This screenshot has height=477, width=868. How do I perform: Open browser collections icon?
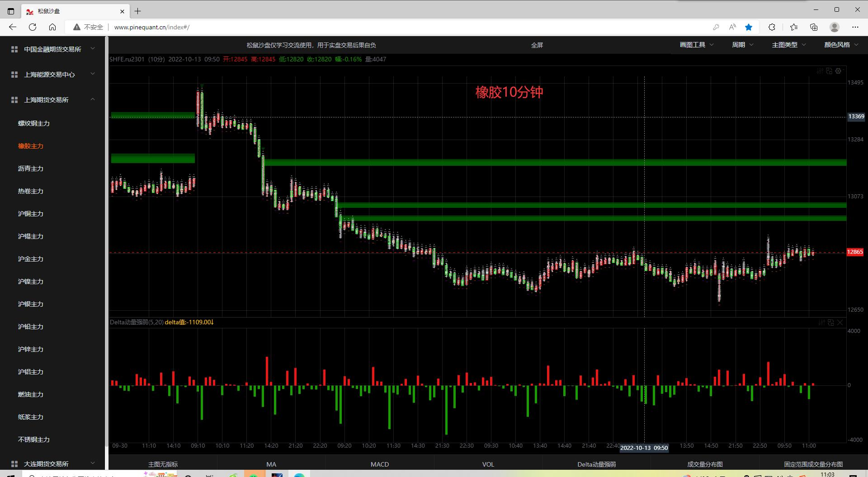click(x=814, y=27)
